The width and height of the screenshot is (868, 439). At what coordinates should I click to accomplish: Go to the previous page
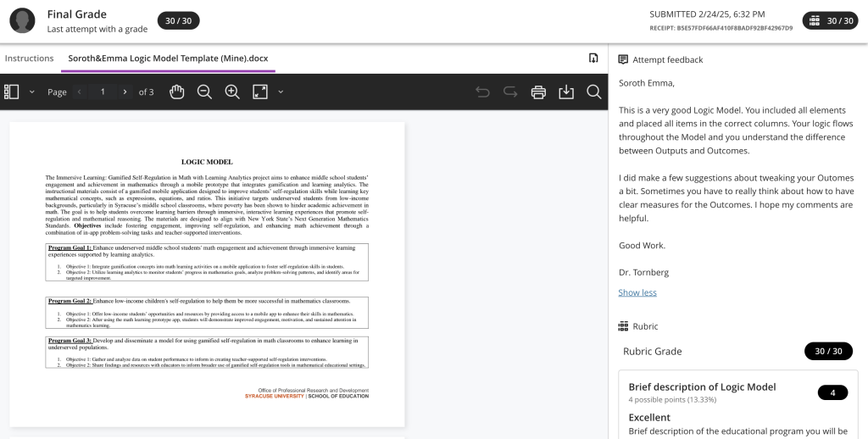[x=80, y=92]
